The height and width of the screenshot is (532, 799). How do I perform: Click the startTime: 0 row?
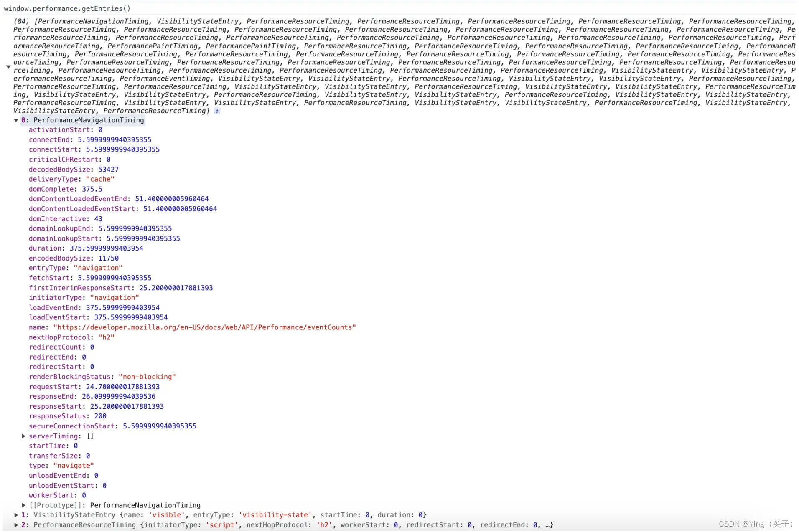click(53, 446)
